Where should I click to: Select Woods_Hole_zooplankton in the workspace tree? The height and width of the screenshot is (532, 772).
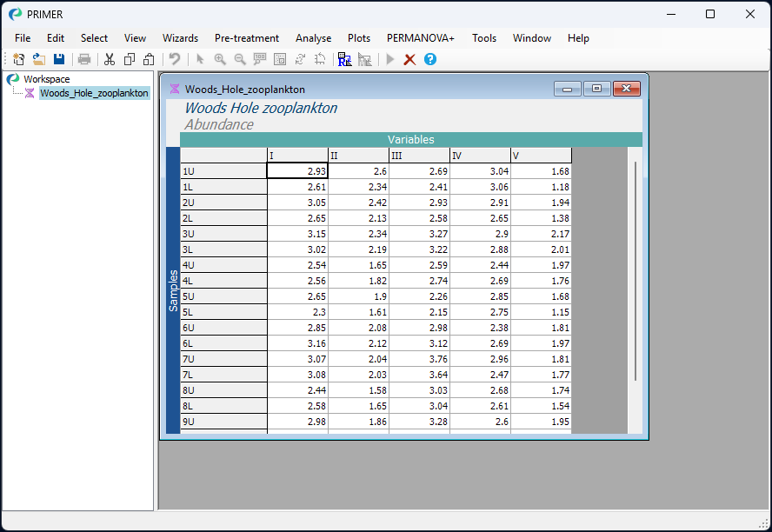(x=94, y=93)
